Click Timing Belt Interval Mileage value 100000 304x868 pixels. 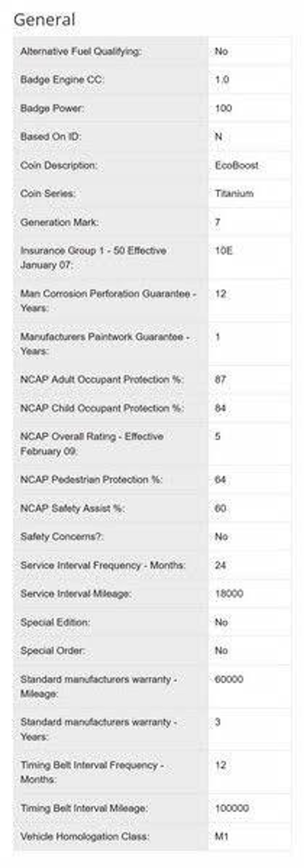(232, 808)
